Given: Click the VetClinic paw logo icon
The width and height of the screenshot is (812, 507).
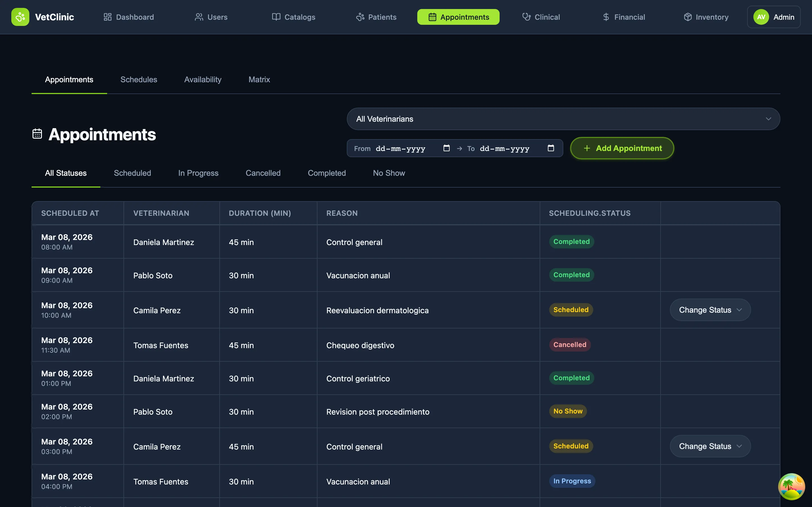Looking at the screenshot, I should pos(20,17).
